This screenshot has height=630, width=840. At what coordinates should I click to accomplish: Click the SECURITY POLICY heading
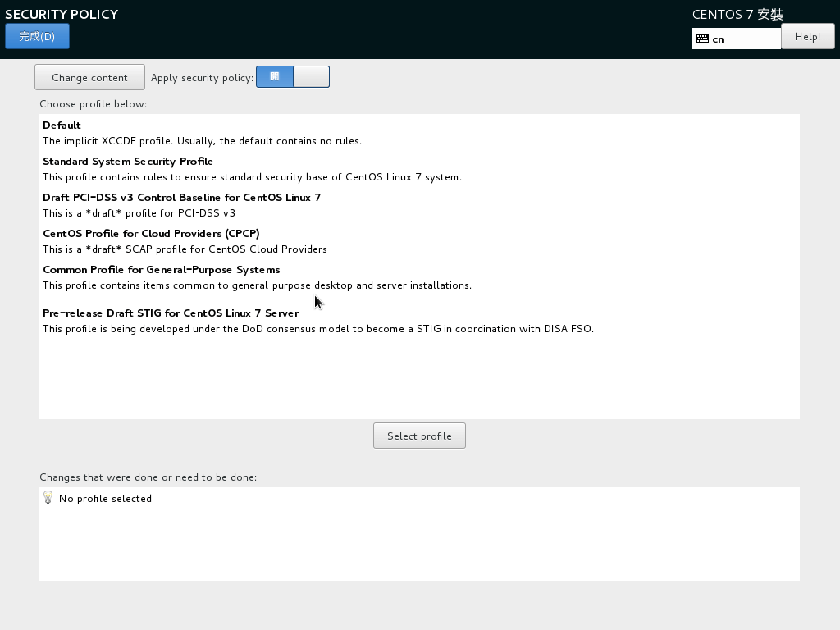click(62, 14)
